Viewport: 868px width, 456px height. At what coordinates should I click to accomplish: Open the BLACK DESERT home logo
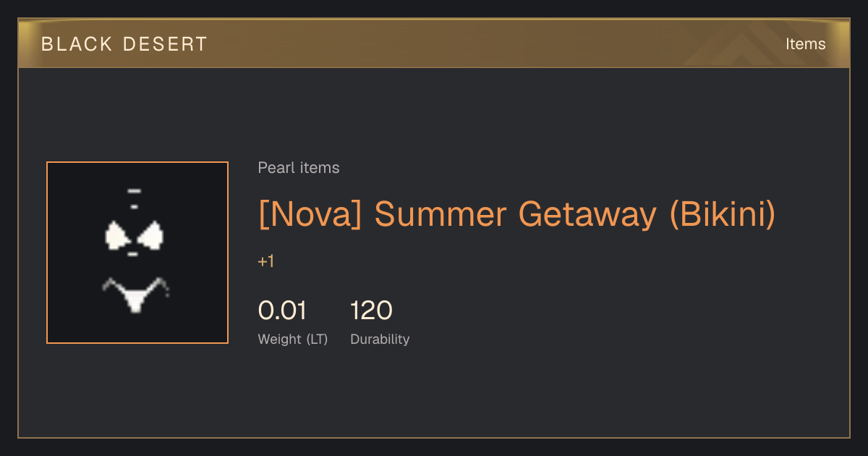click(124, 44)
